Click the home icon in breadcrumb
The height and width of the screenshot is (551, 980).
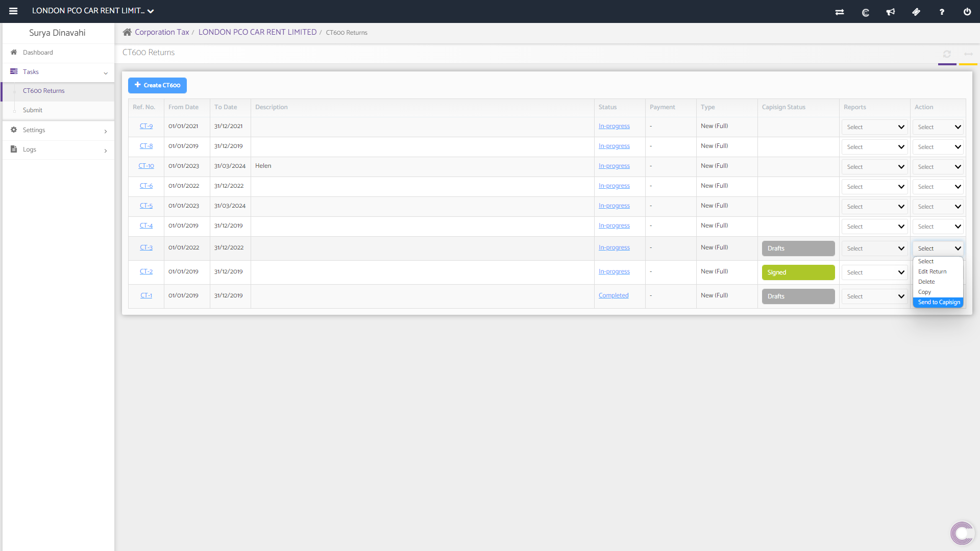click(127, 32)
